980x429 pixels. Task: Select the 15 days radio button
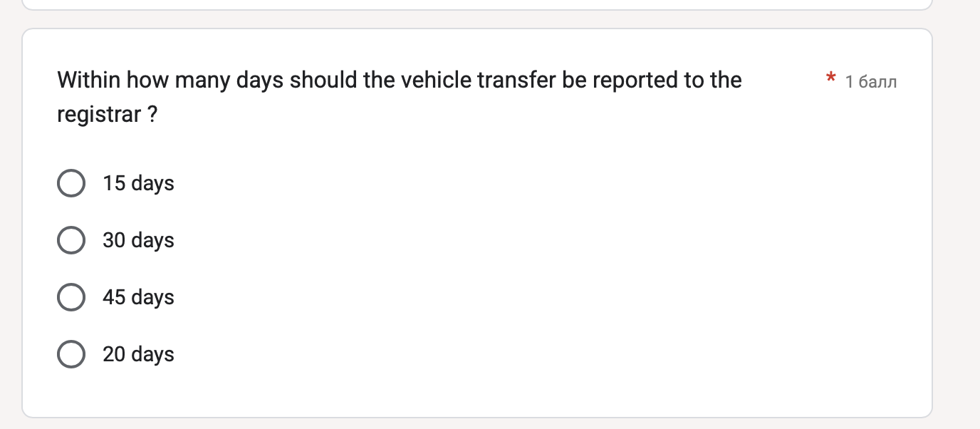[x=71, y=183]
